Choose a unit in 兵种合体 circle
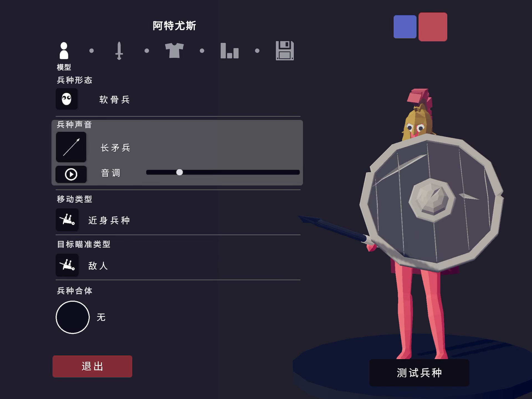This screenshot has height=399, width=532. (x=73, y=317)
